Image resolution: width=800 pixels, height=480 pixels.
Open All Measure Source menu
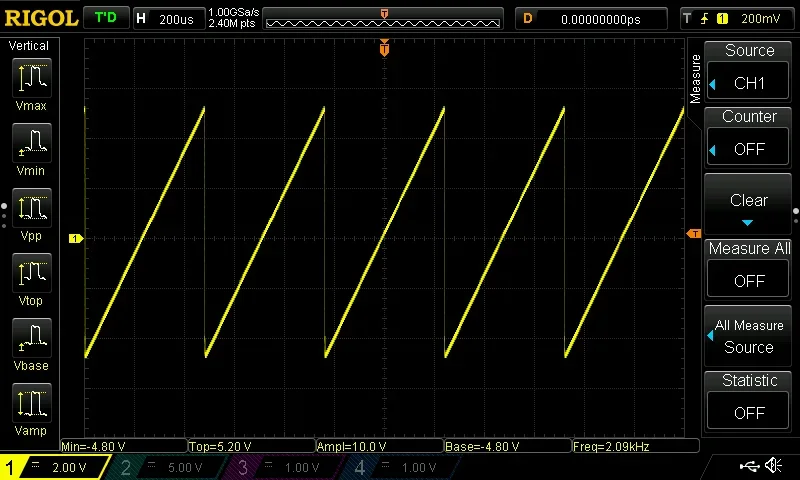click(x=748, y=336)
